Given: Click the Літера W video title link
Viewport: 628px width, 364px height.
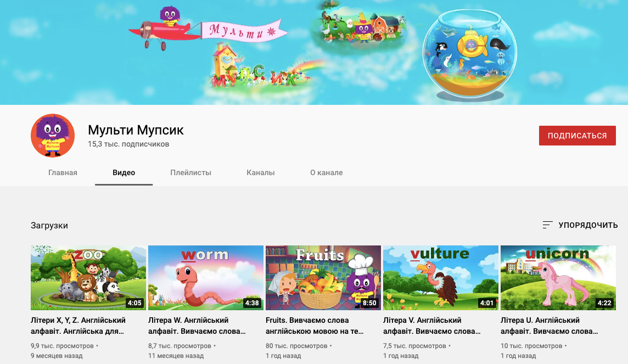Looking at the screenshot, I should pos(197,326).
